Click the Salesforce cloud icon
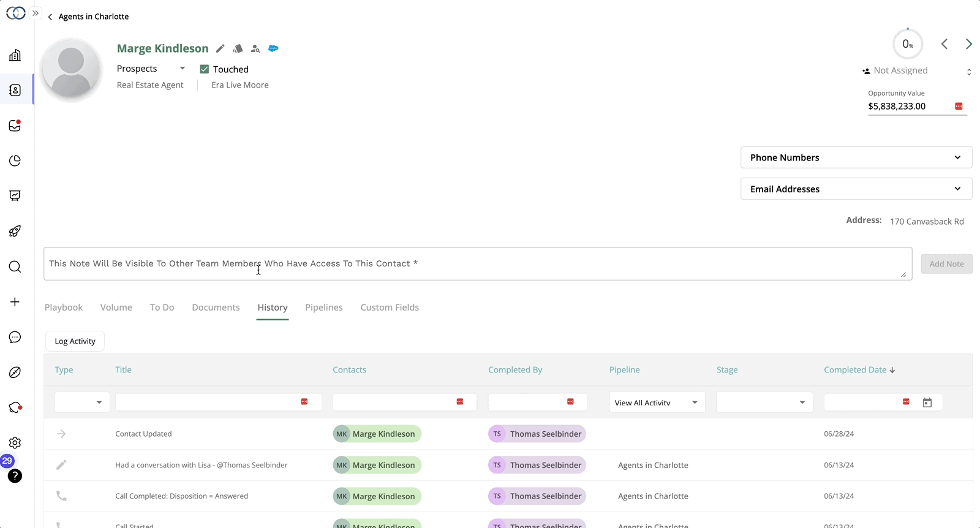The image size is (980, 528). [x=273, y=48]
